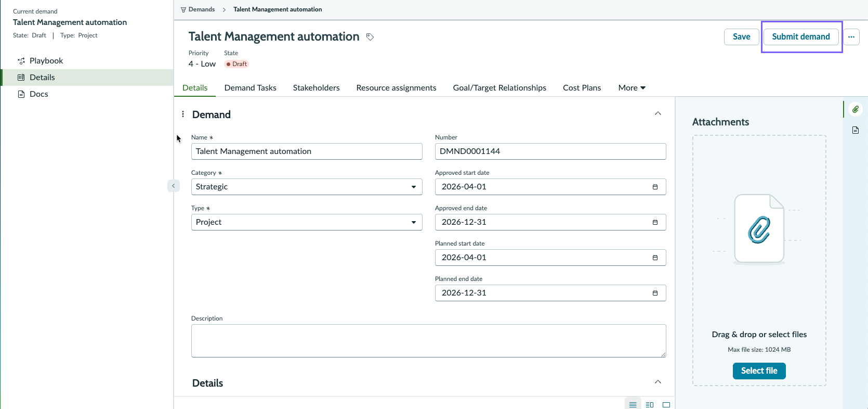
Task: Click the Demands breadcrumb filter icon
Action: click(x=183, y=10)
